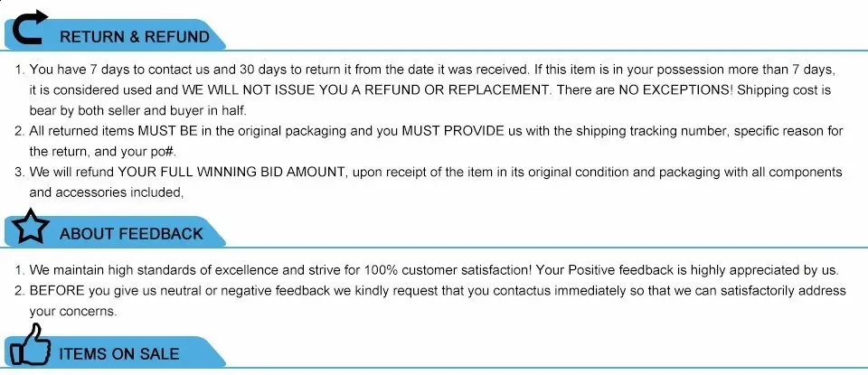Viewport: 868px width, 375px height.
Task: Click the return arrow icon
Action: tap(28, 28)
